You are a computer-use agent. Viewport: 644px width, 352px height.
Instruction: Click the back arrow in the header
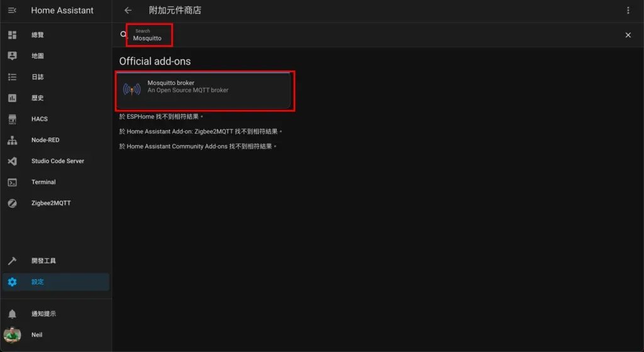pos(128,11)
